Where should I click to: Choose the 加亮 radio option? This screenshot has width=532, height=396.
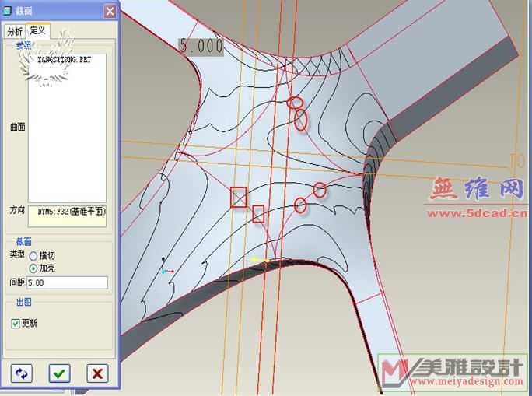(x=33, y=268)
